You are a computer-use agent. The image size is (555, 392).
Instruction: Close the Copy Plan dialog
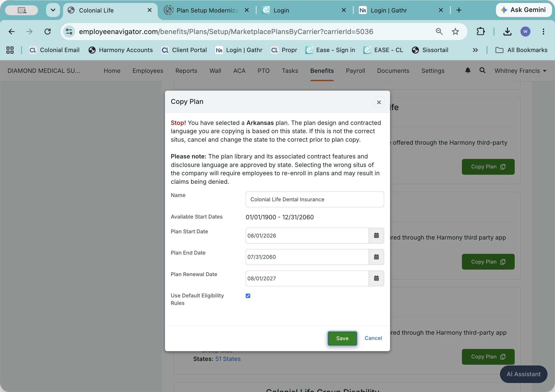(379, 102)
